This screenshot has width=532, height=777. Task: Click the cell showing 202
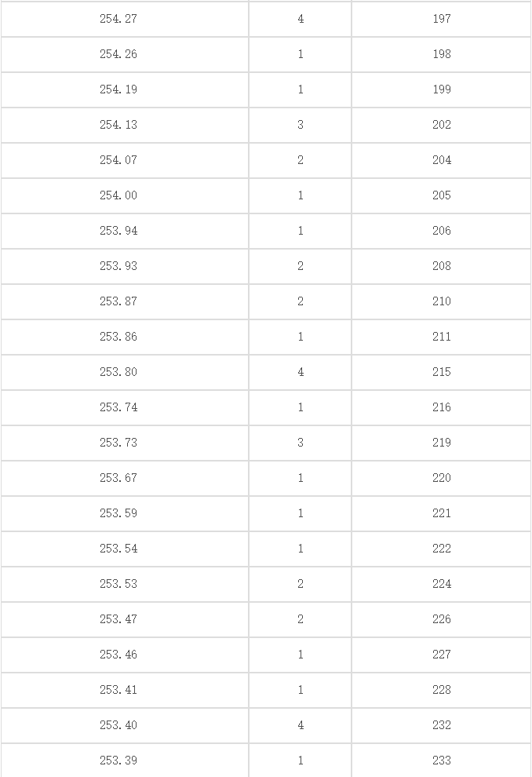[x=441, y=125]
